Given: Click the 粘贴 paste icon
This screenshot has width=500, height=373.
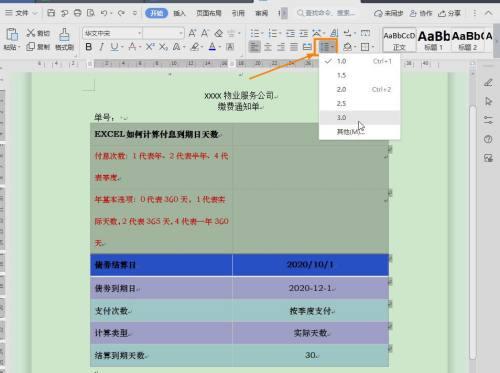Looking at the screenshot, I should (12, 35).
